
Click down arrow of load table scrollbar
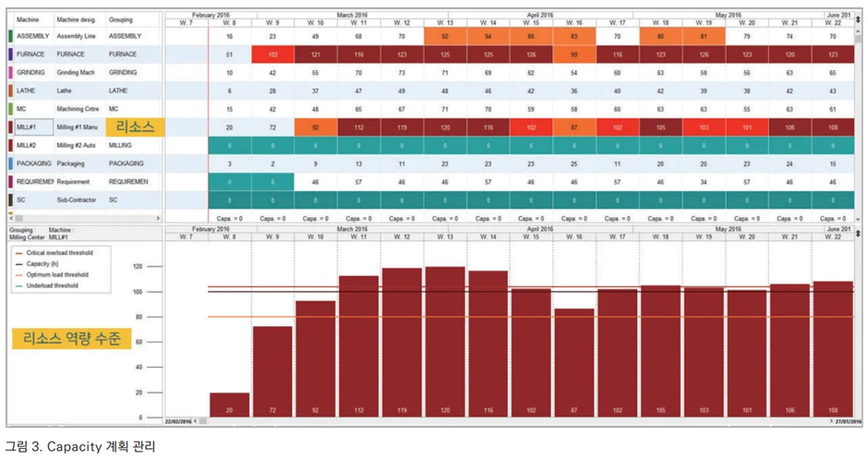pos(858,219)
